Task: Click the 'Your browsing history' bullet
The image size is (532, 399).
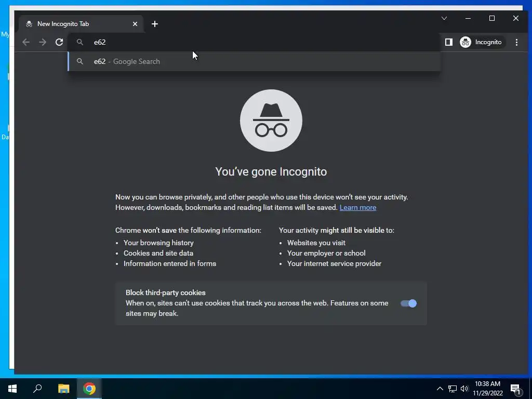Action: (x=158, y=243)
